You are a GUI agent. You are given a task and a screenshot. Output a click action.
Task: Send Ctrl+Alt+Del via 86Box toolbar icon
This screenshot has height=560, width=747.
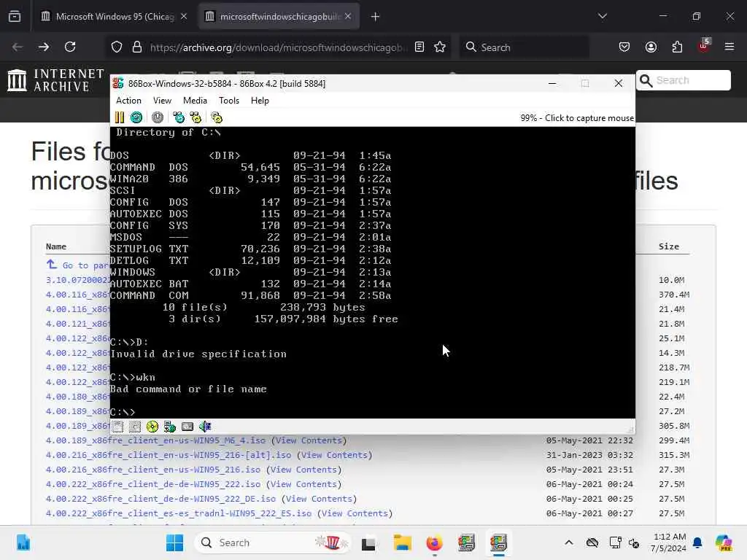[x=179, y=117]
